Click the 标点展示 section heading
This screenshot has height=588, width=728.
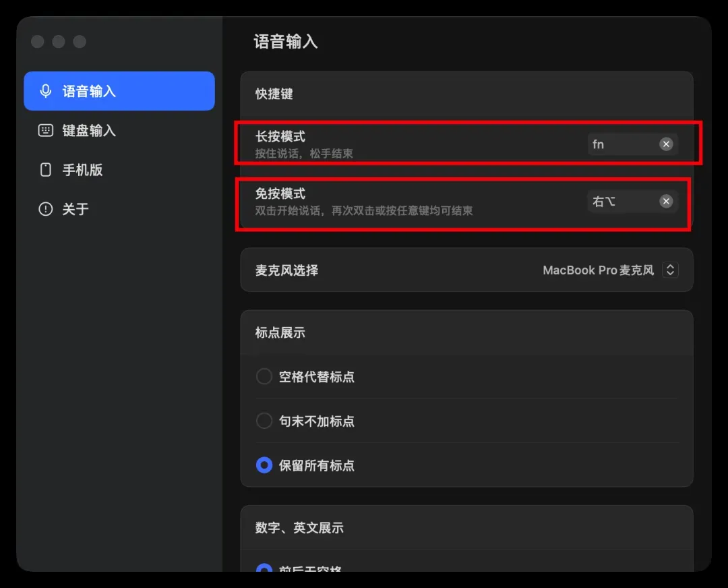[280, 332]
